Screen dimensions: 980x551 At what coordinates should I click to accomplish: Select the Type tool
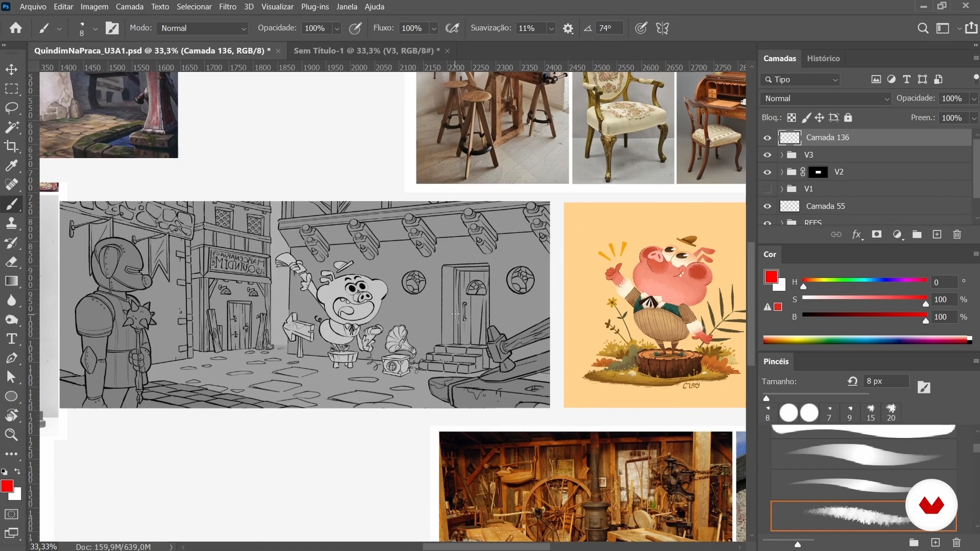click(x=11, y=339)
